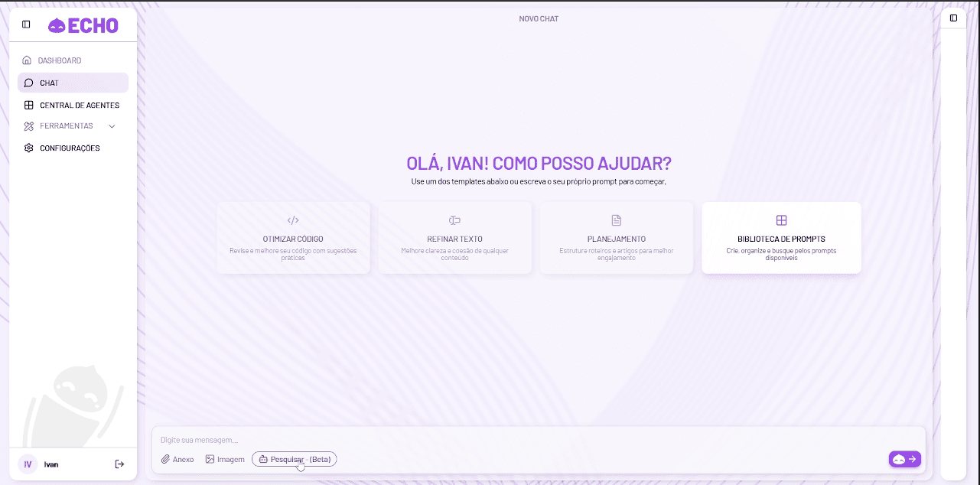
Task: Attach a file using the Anexo paperclip icon
Action: pos(165,459)
